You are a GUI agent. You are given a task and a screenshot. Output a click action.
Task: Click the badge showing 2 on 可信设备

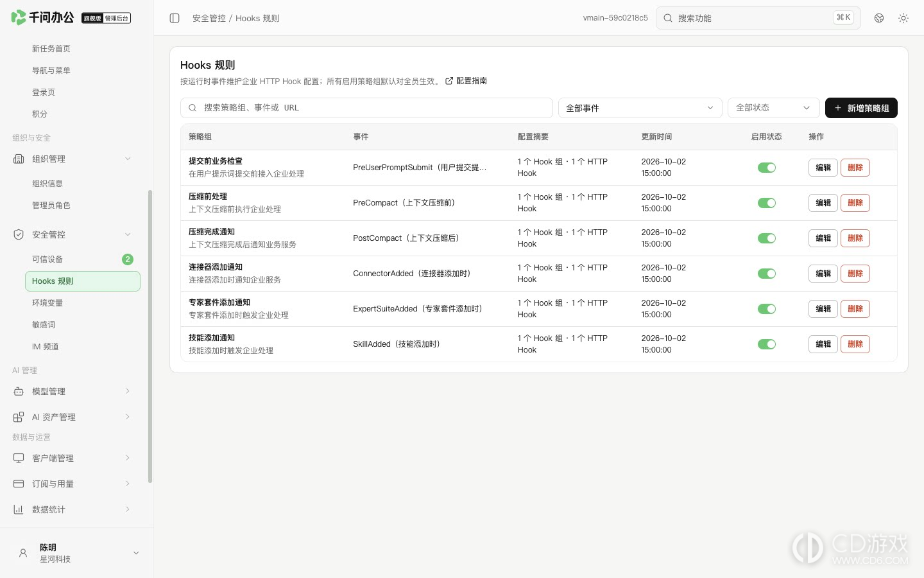(128, 259)
